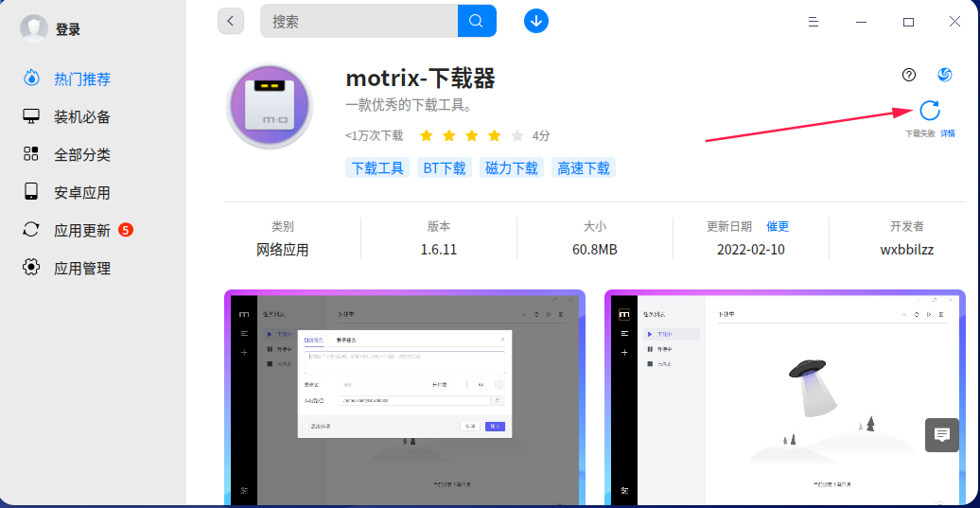980x508 pixels.
Task: Retry download with the reload icon
Action: point(930,111)
